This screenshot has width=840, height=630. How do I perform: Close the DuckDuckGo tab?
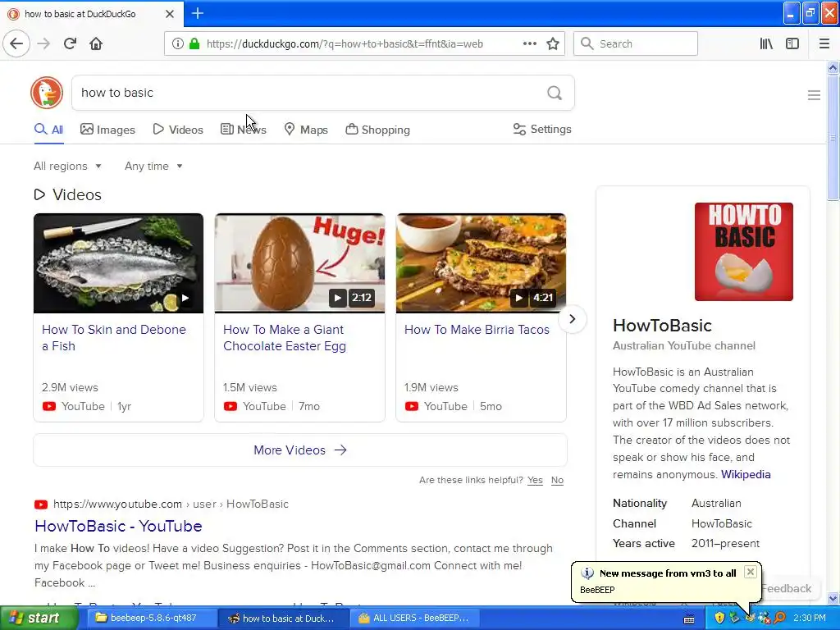pos(169,14)
